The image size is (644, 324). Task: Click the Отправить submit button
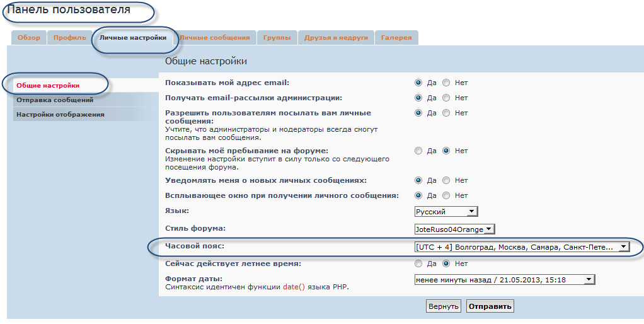(x=490, y=306)
